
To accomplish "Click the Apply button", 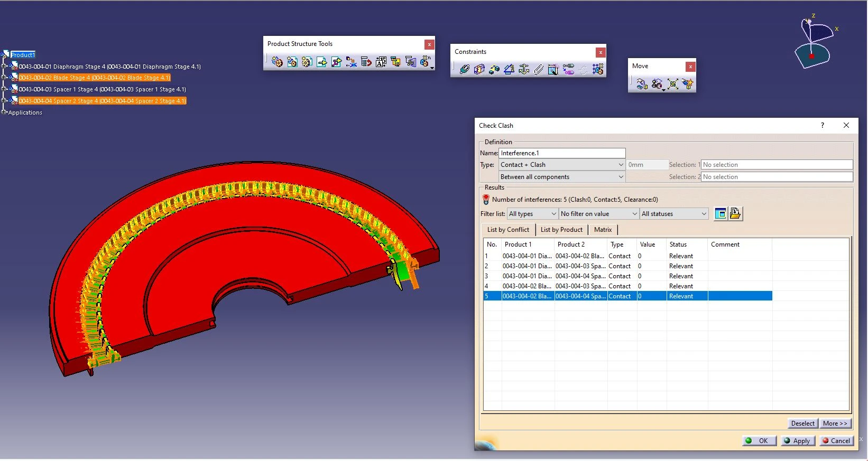I will tap(797, 440).
